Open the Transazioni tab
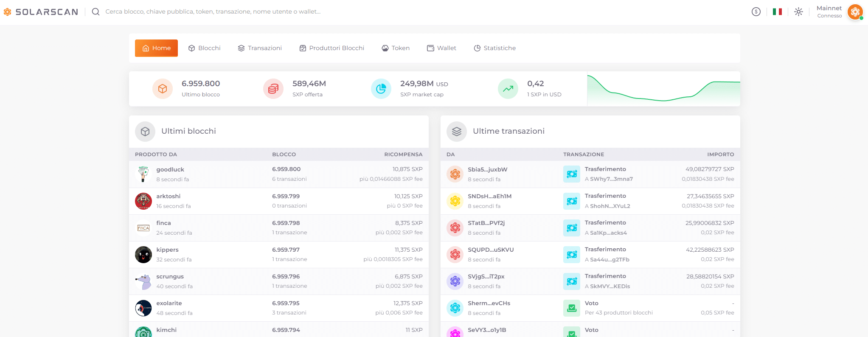 coord(260,48)
